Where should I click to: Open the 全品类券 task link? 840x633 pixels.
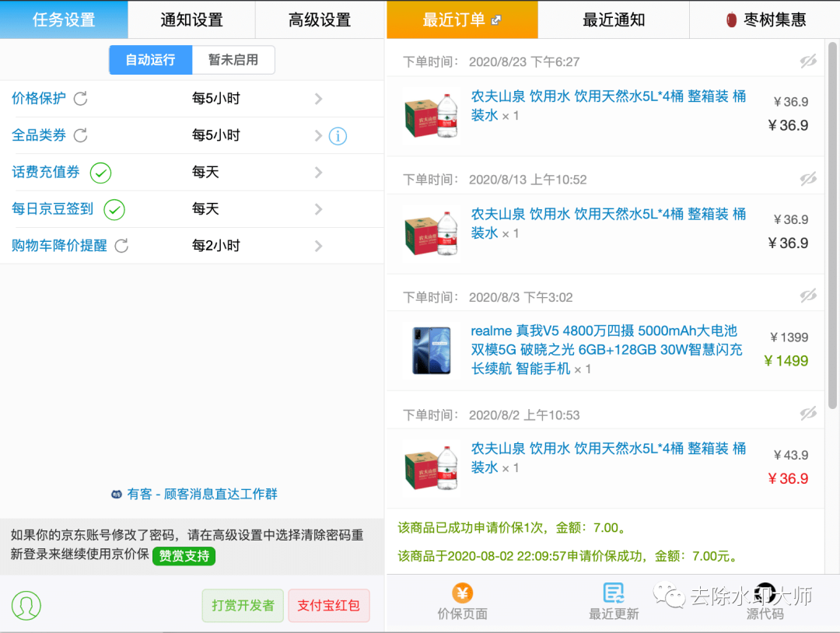pyautogui.click(x=39, y=135)
